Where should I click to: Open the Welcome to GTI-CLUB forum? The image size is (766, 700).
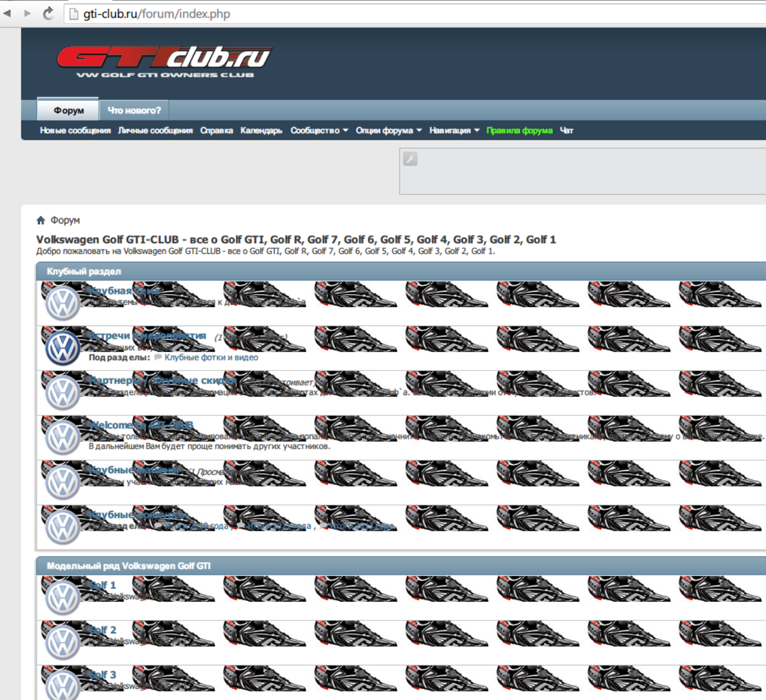coord(141,426)
